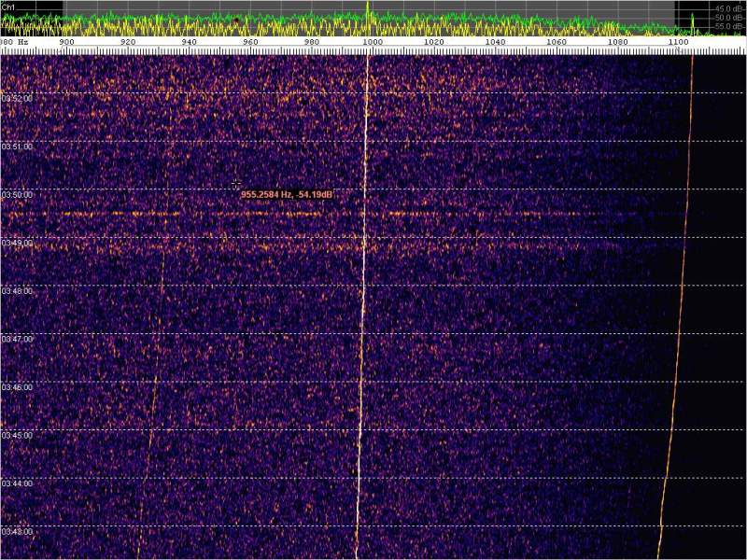The width and height of the screenshot is (747, 560).
Task: Click the 960 Hz tick on frequency scale
Action: pyautogui.click(x=250, y=42)
